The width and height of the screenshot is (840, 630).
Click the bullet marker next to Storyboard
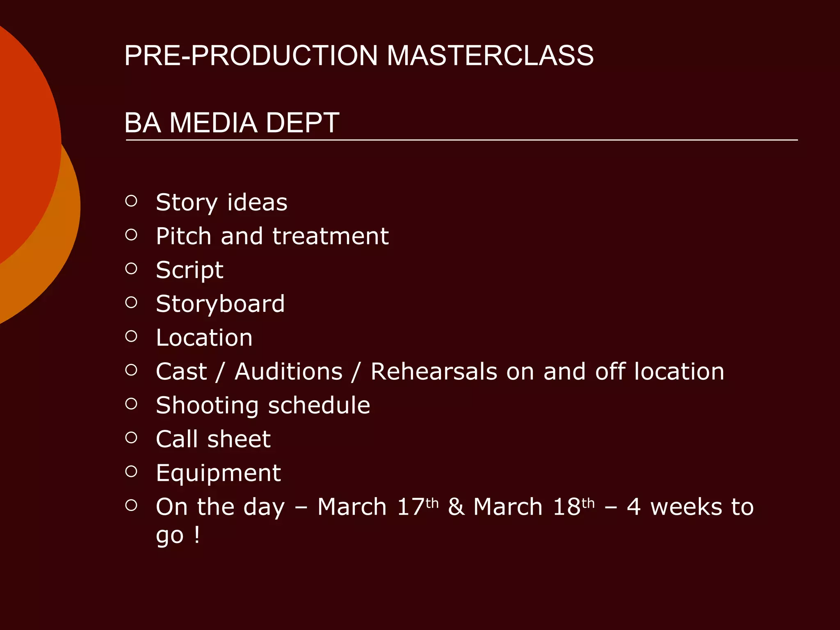(x=131, y=302)
